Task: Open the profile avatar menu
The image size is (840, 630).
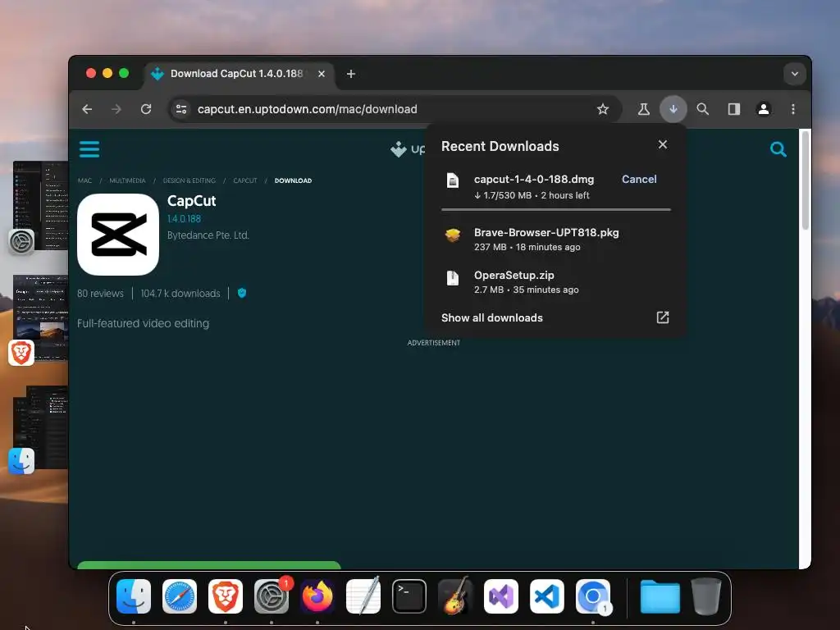Action: (x=764, y=109)
